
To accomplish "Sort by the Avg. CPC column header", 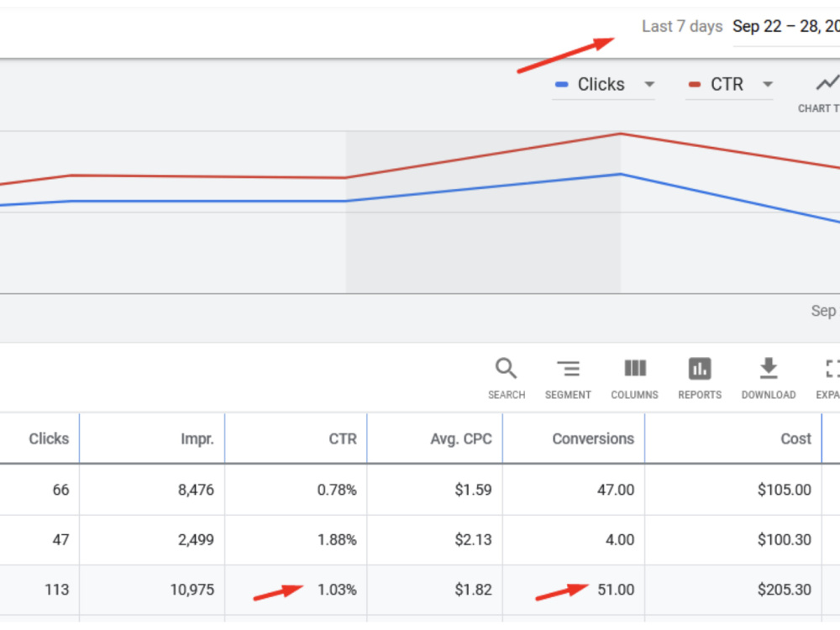I will 461,438.
